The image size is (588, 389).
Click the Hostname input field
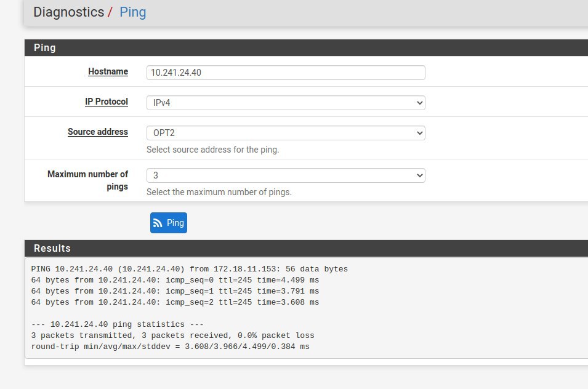(286, 73)
